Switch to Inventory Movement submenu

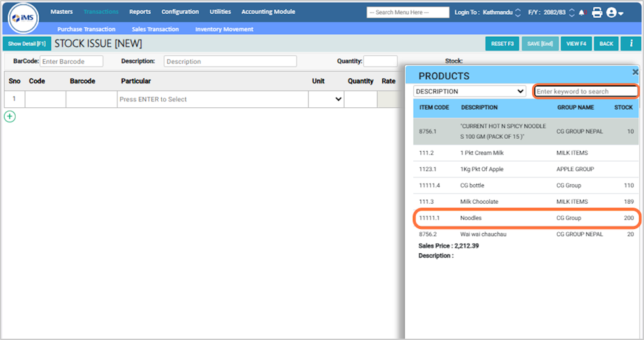[x=224, y=29]
